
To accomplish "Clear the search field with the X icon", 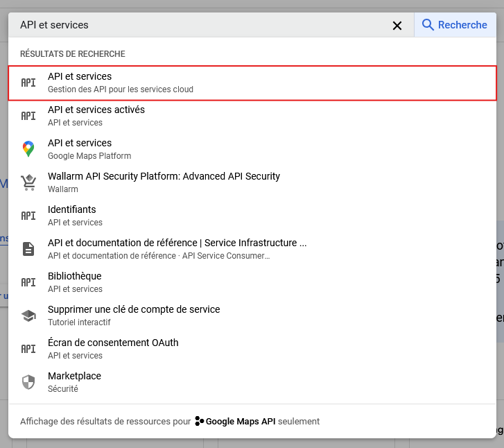I will tap(397, 26).
